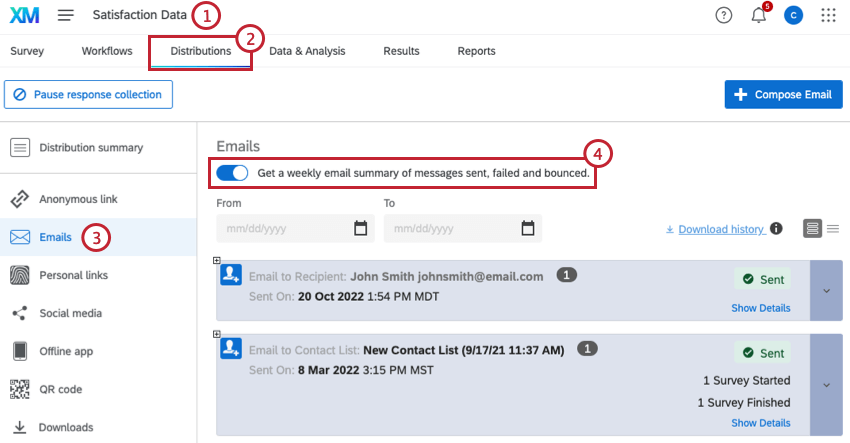Click the info icon beside Download history
The height and width of the screenshot is (443, 850).
776,228
